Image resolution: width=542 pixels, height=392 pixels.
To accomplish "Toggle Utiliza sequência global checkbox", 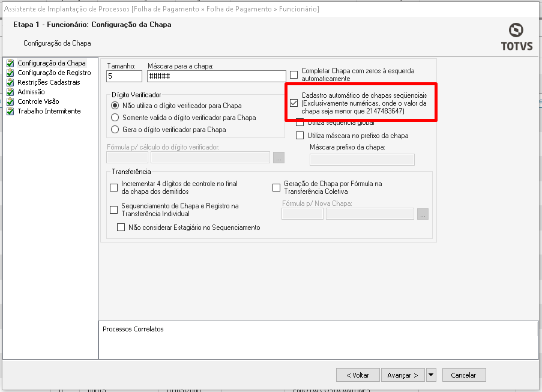I will (x=300, y=122).
